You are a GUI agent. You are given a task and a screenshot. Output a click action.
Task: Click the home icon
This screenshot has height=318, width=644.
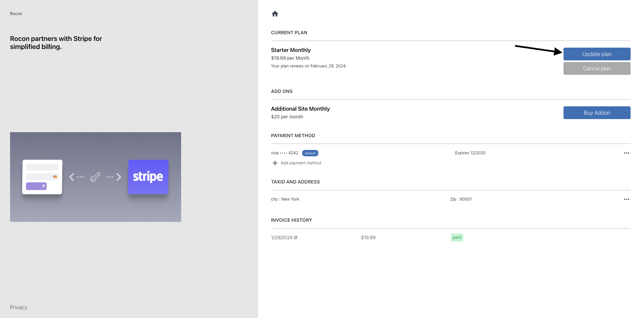coord(275,14)
